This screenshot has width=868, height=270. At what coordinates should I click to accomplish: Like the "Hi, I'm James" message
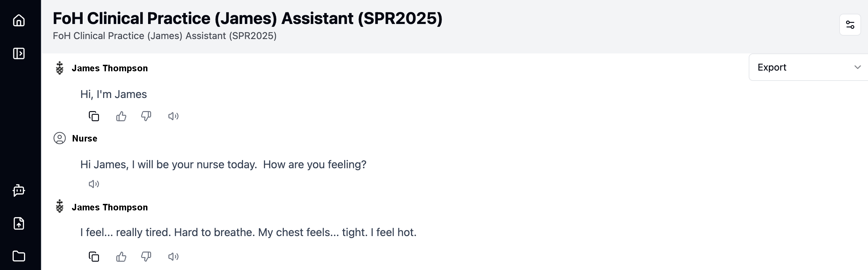121,116
